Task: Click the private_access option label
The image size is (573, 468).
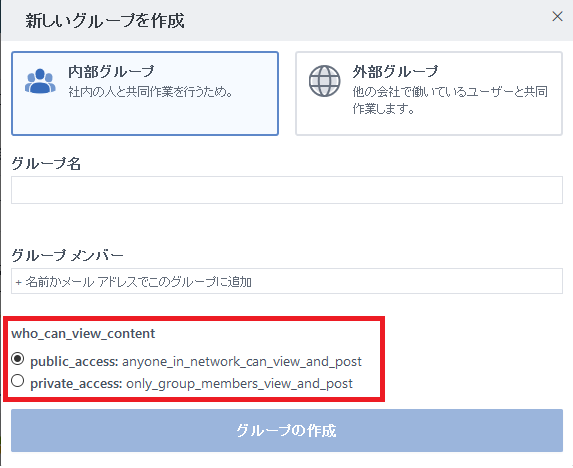Action: (x=191, y=383)
